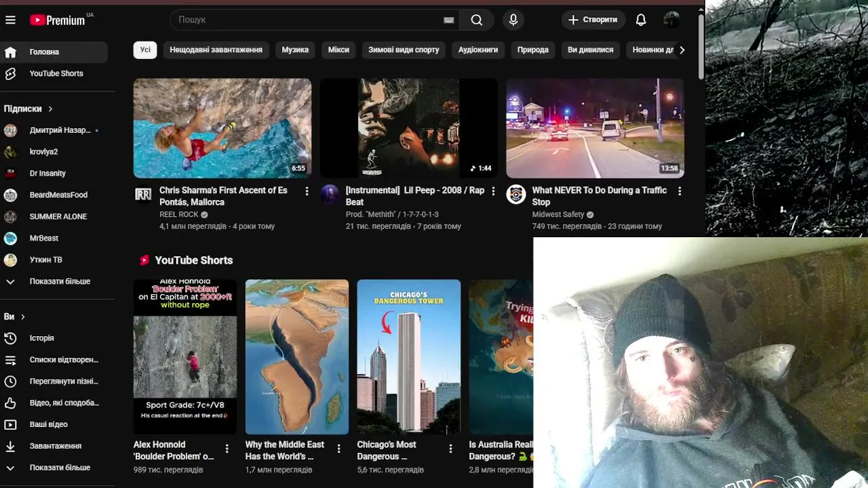Viewport: 868px width, 488px height.
Task: Click the REEL ROCK channel avatar
Action: coord(143,195)
